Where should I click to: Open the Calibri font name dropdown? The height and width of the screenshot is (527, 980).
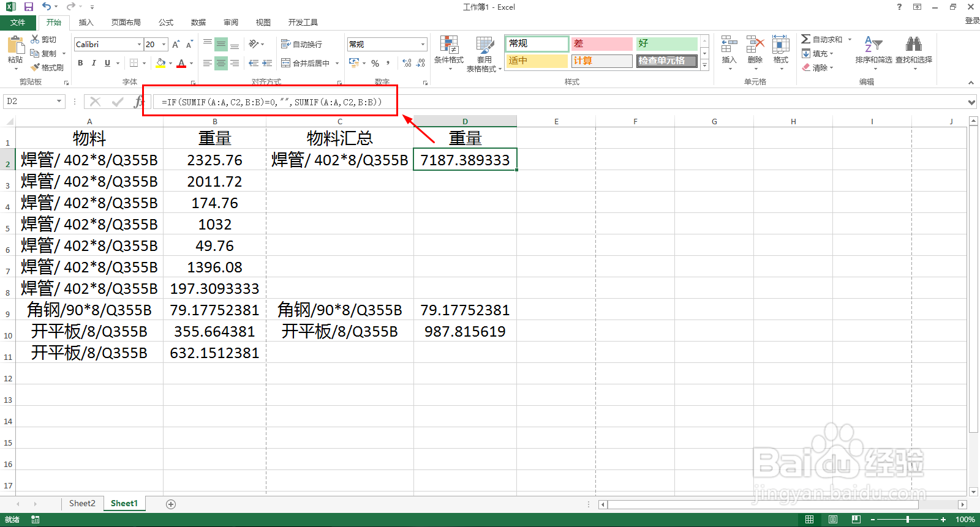click(x=139, y=44)
